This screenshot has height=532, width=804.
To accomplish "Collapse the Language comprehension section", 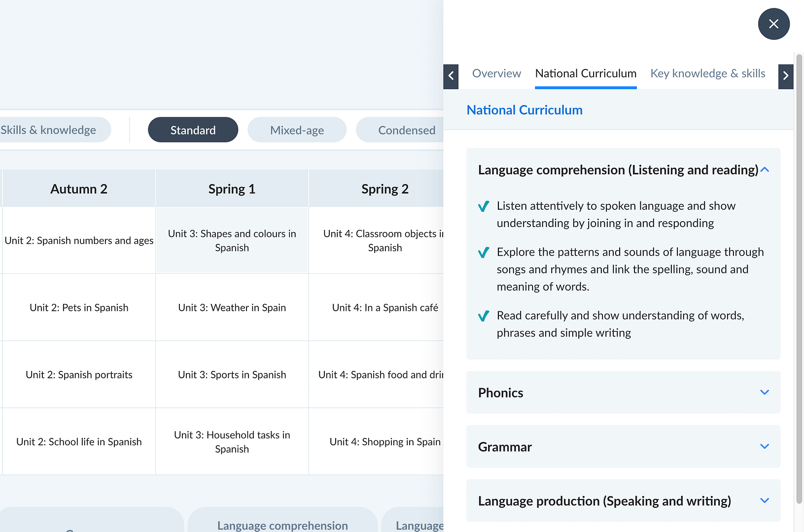I will pos(764,170).
